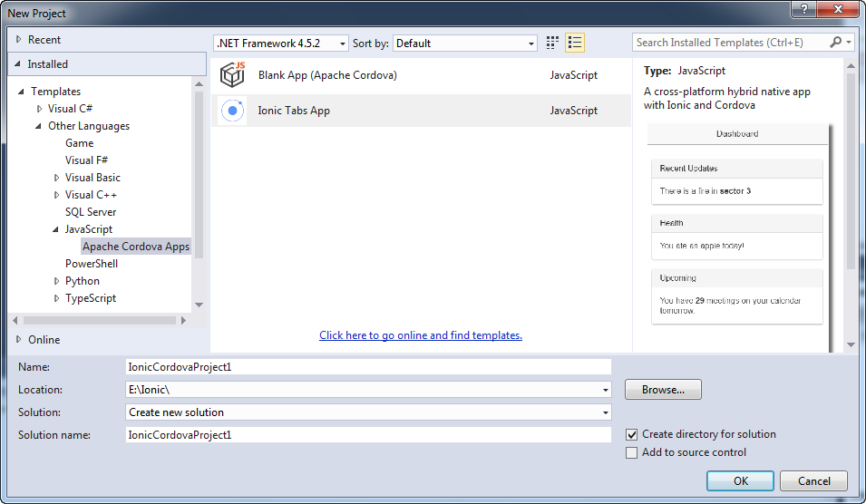Expand the Recent section

coord(19,40)
